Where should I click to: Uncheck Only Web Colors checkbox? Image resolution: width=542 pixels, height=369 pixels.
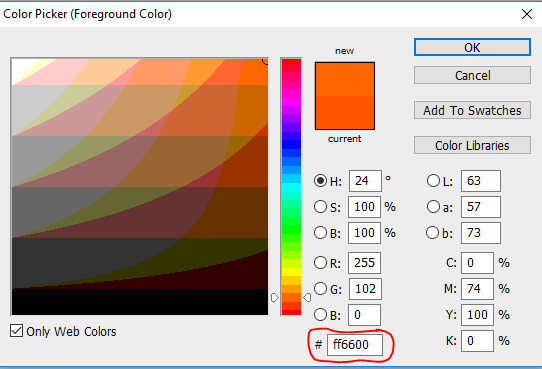16,331
